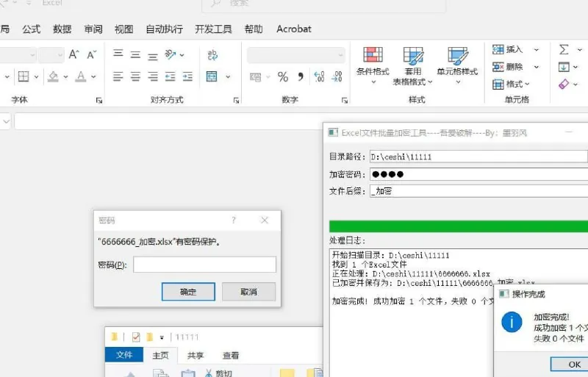Open accounting number format icon
The height and width of the screenshot is (377, 588).
point(255,77)
